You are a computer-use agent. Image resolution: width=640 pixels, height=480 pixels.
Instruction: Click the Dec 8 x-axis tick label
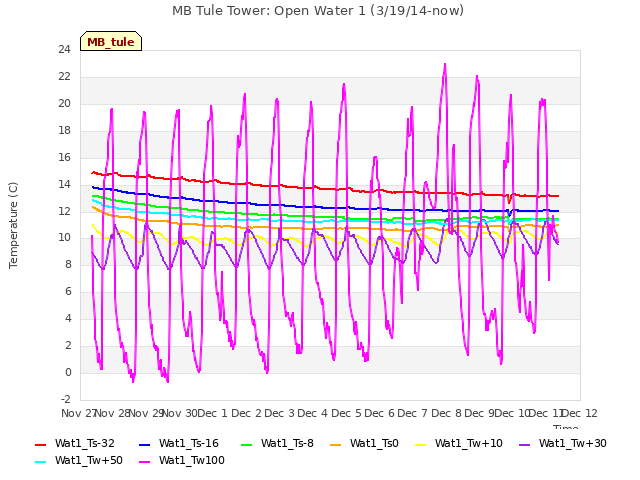(x=446, y=413)
